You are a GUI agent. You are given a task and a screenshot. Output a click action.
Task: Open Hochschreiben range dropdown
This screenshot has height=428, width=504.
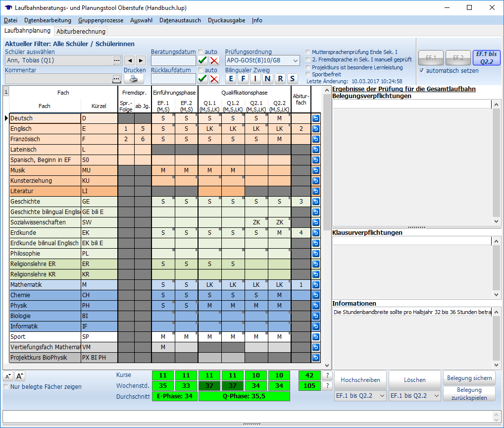pos(382,396)
